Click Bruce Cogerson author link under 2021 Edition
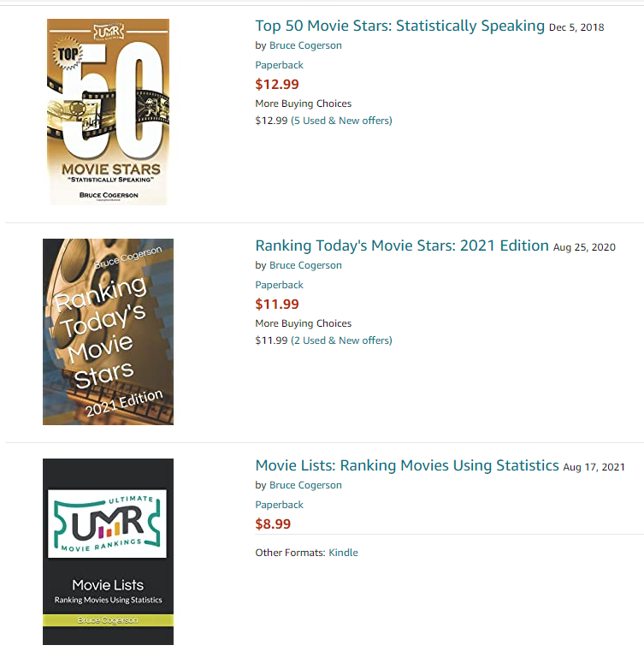 (x=305, y=265)
